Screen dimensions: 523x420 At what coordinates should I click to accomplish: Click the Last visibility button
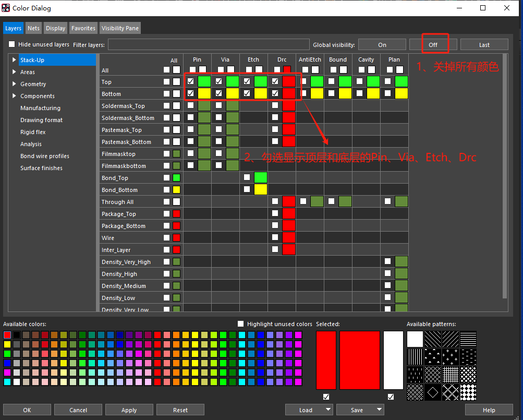tap(484, 45)
